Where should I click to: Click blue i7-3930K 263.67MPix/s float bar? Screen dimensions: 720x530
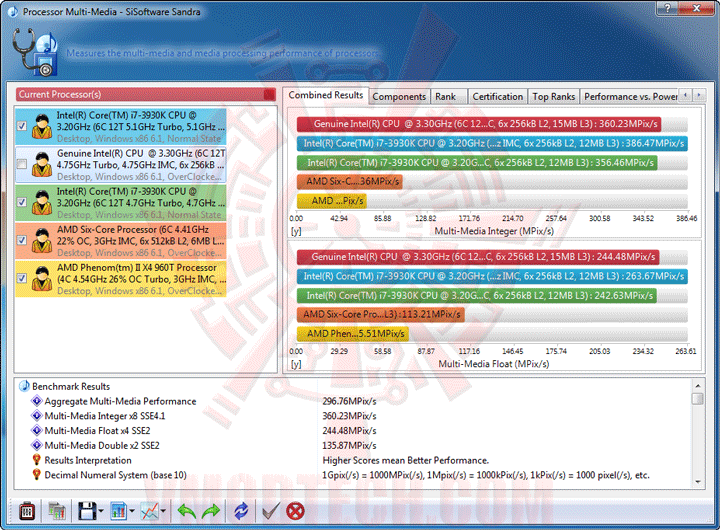(x=492, y=276)
